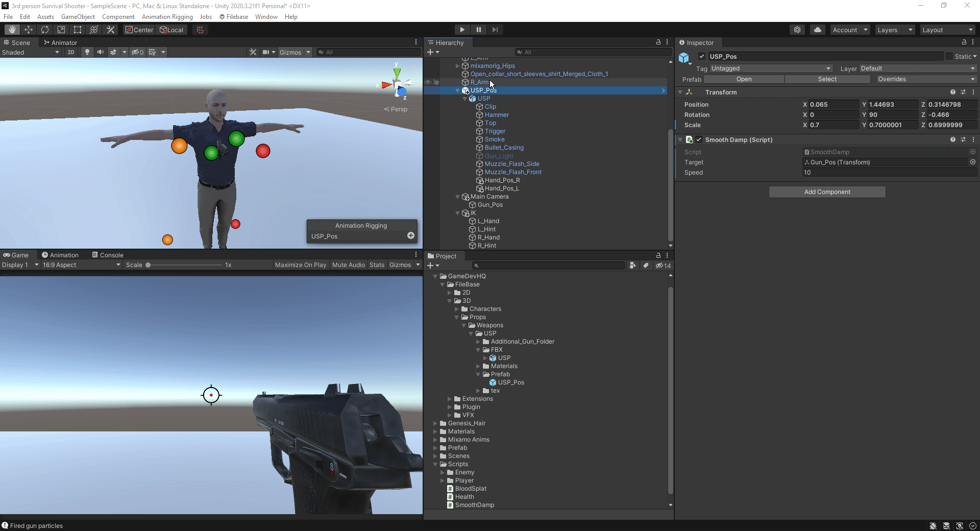The image size is (980, 531).
Task: Open the Component menu
Action: tap(118, 17)
